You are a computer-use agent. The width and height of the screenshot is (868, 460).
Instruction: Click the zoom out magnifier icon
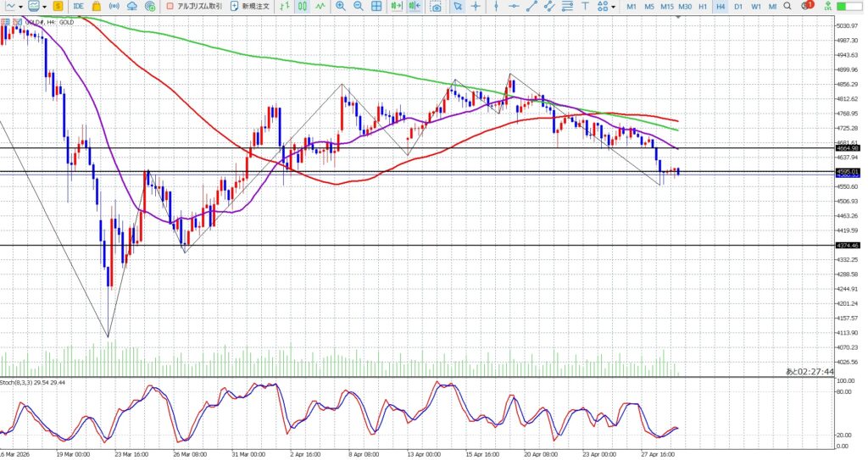[x=358, y=7]
